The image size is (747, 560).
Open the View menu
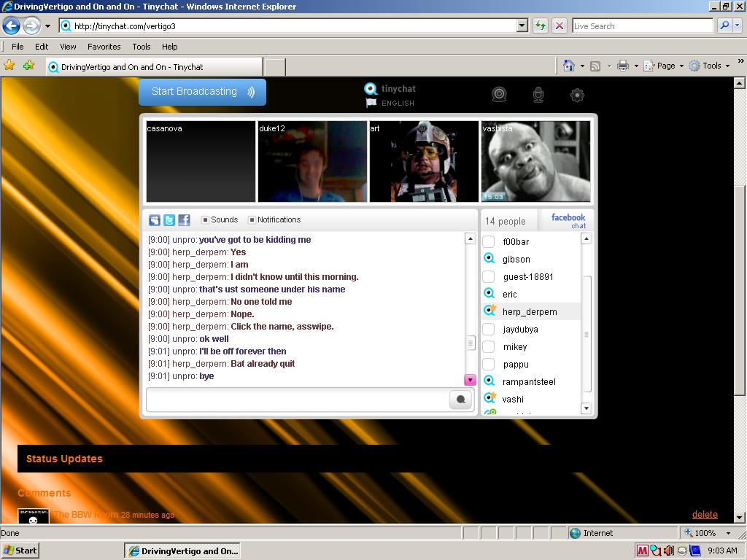(x=68, y=47)
